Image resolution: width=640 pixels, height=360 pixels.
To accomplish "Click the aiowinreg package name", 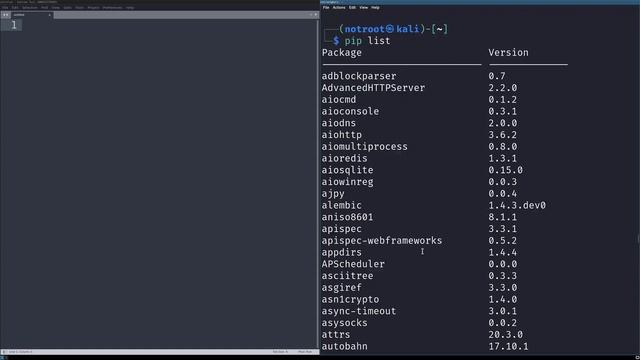I will click(x=347, y=182).
